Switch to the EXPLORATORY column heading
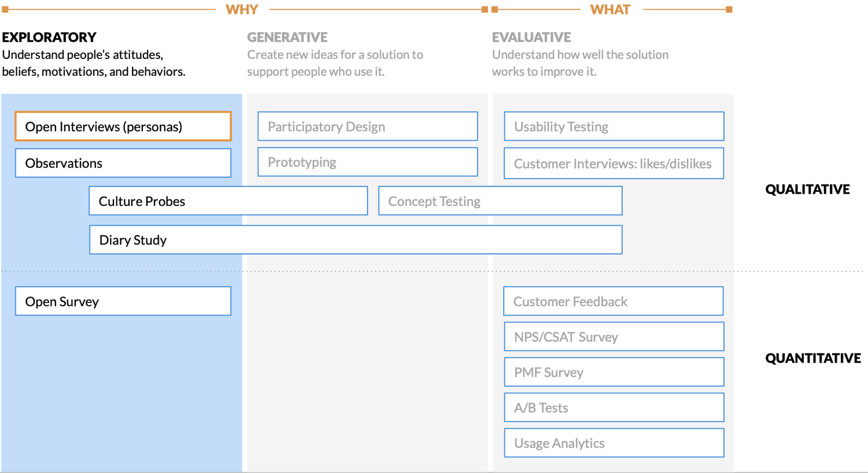Image resolution: width=868 pixels, height=473 pixels. [49, 37]
